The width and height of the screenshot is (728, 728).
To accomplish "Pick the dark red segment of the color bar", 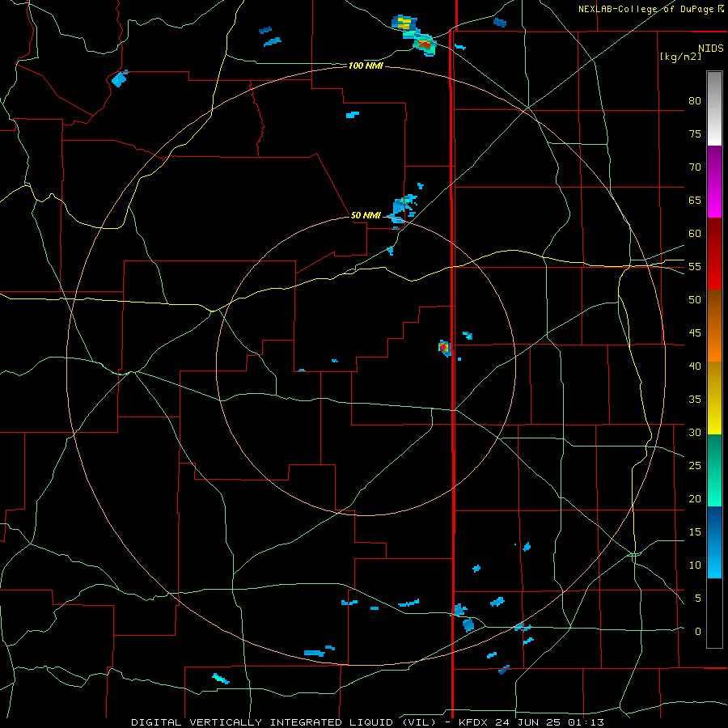I will pos(714,253).
